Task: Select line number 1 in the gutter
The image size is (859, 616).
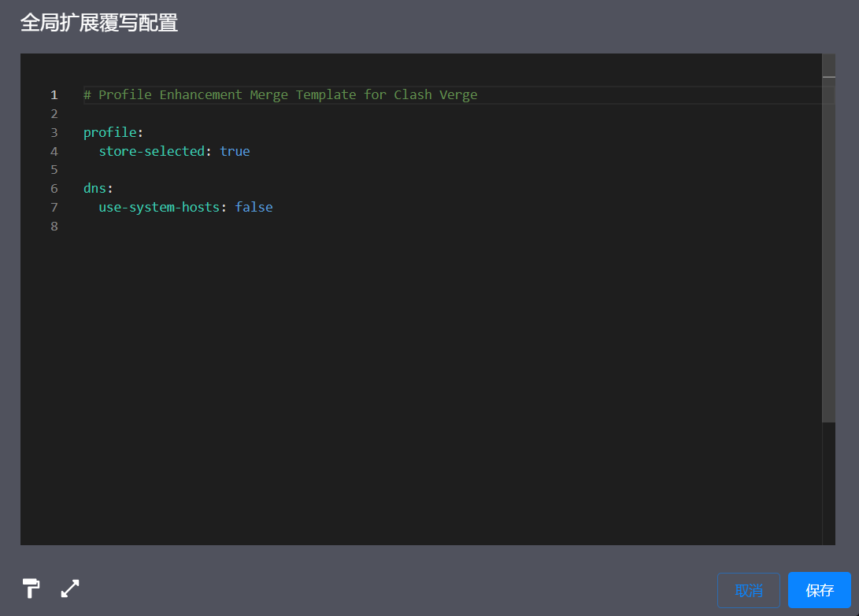Action: click(54, 94)
